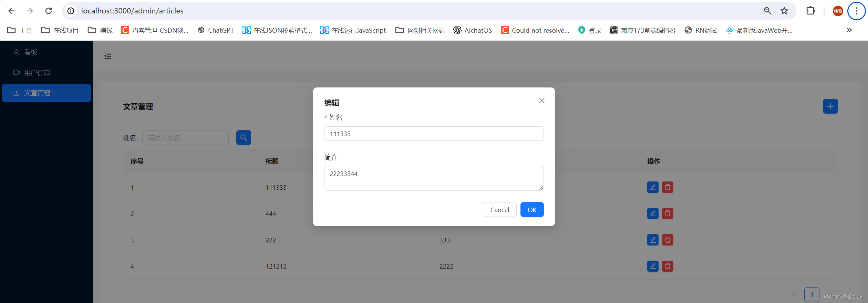Open the 在线JSON校验格式 bookmark
The image size is (868, 303).
point(277,30)
